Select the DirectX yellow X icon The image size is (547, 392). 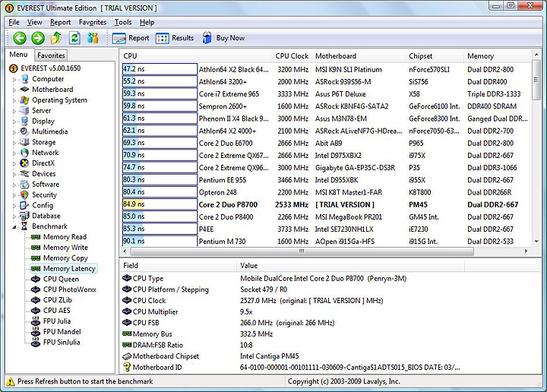[24, 163]
